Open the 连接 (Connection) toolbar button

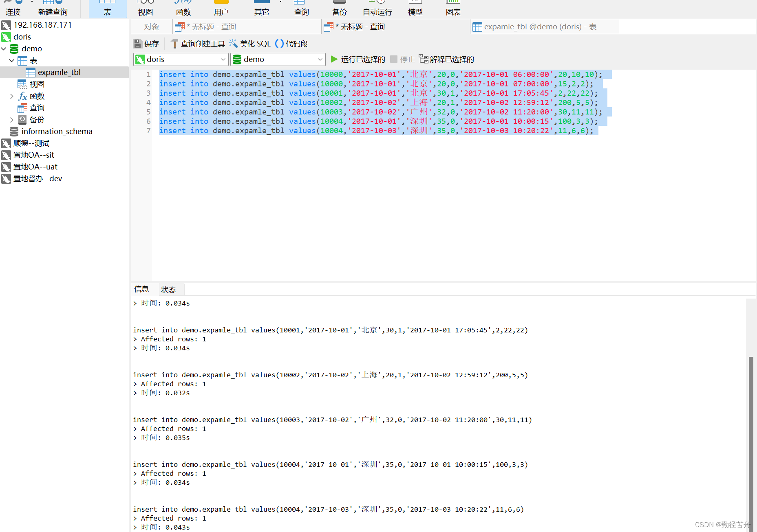pos(13,9)
